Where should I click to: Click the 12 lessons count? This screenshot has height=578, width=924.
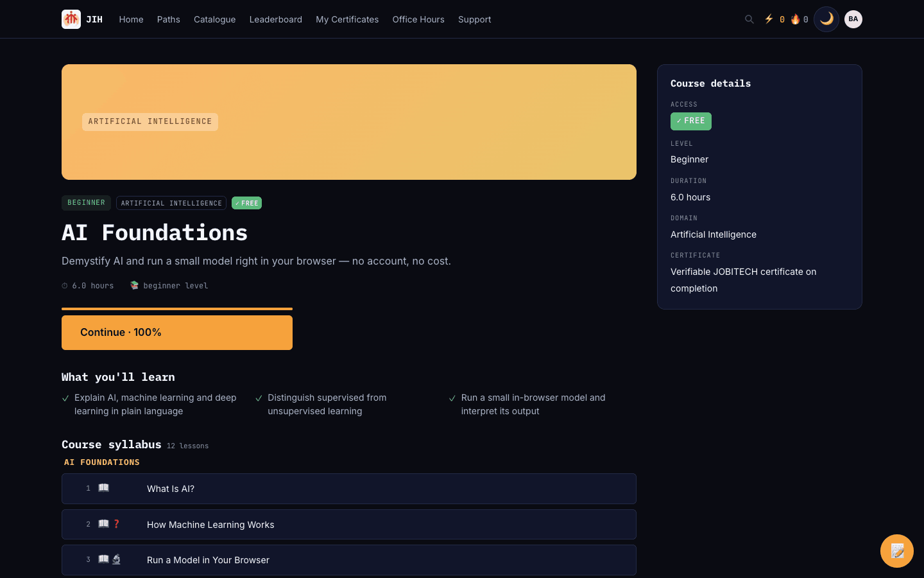(187, 446)
